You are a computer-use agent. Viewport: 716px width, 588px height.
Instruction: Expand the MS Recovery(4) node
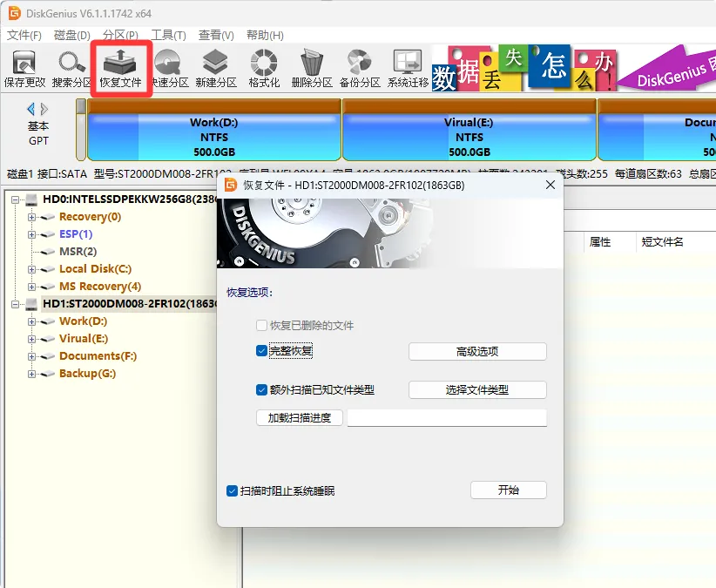tap(31, 287)
